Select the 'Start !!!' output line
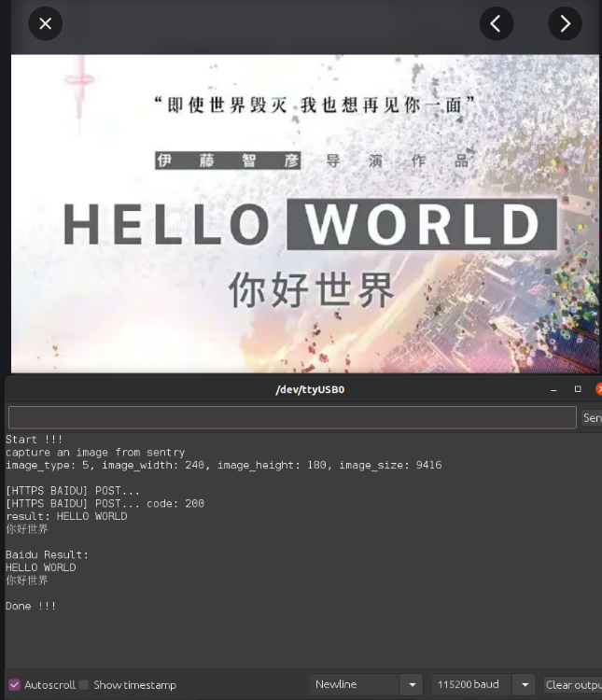Image resolution: width=602 pixels, height=700 pixels. (x=34, y=440)
